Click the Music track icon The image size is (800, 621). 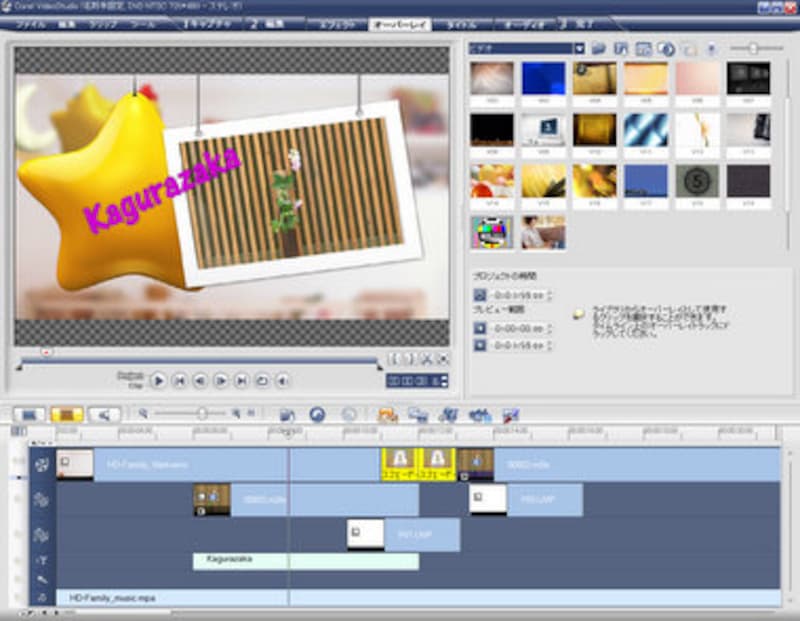coord(41,597)
